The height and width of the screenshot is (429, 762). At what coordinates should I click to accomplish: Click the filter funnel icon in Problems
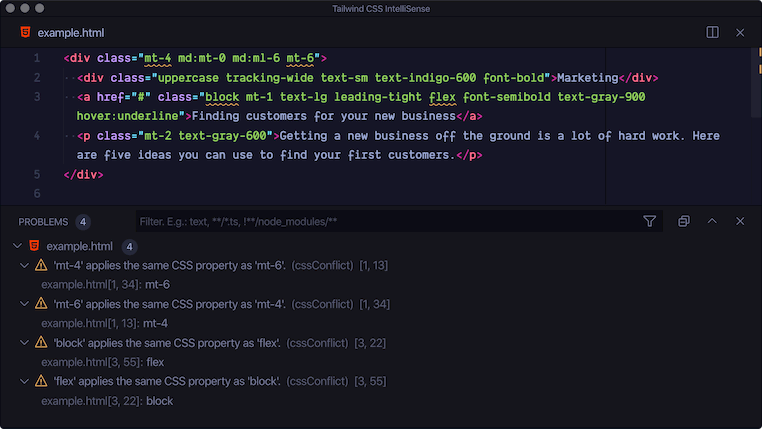[x=650, y=221]
